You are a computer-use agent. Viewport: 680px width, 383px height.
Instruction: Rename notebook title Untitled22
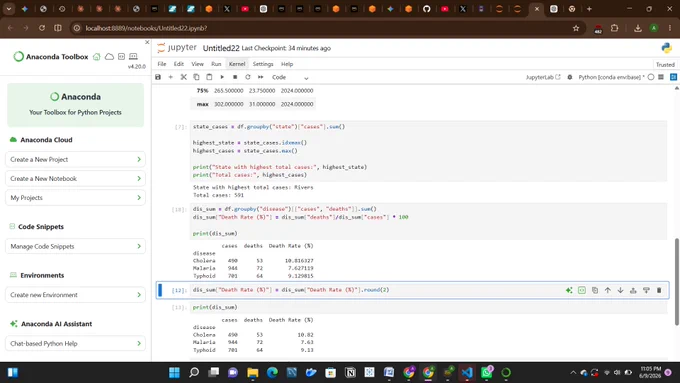point(221,48)
